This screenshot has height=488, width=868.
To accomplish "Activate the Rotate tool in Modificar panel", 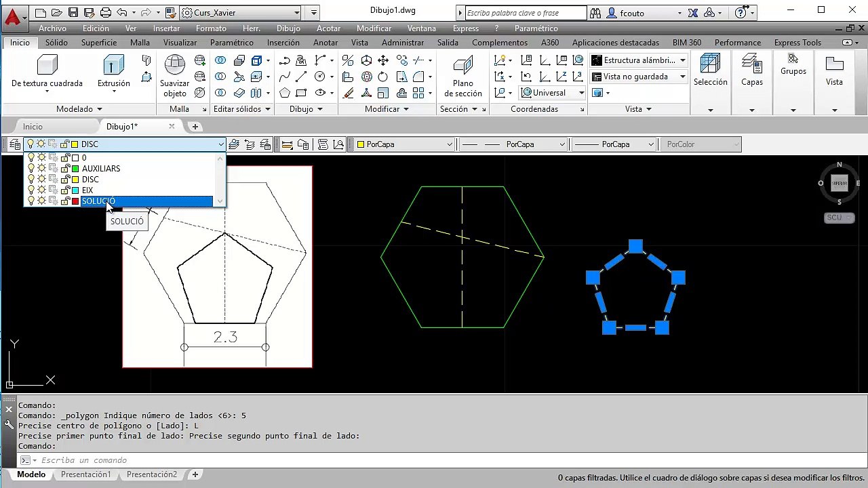I will (384, 77).
